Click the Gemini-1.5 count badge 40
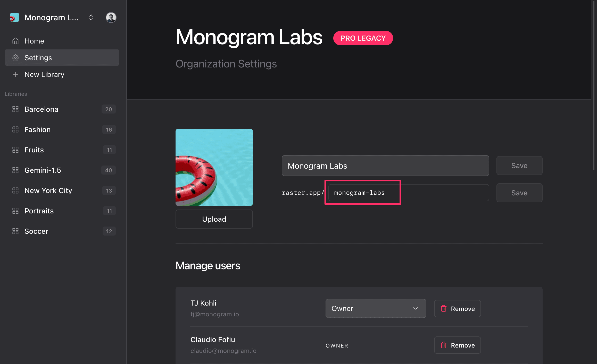This screenshot has width=597, height=364. pos(109,170)
